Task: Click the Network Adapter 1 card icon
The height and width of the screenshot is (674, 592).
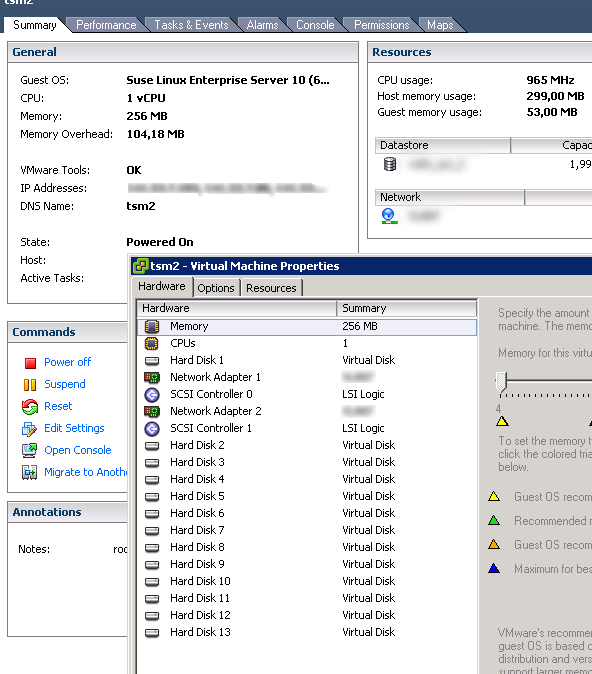Action: point(152,377)
